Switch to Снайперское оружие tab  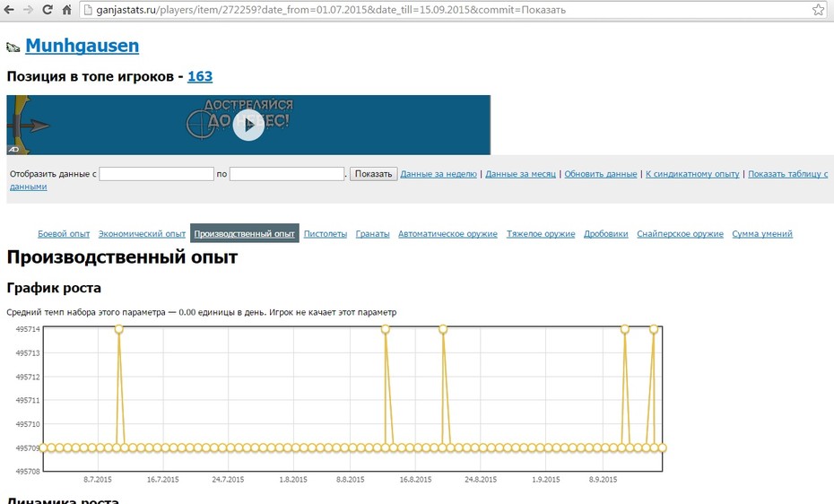pos(681,234)
